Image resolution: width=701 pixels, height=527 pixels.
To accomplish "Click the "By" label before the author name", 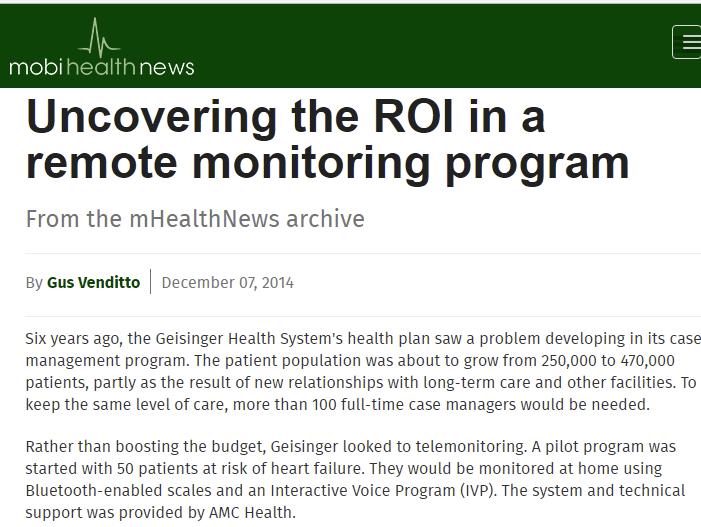I will (34, 282).
